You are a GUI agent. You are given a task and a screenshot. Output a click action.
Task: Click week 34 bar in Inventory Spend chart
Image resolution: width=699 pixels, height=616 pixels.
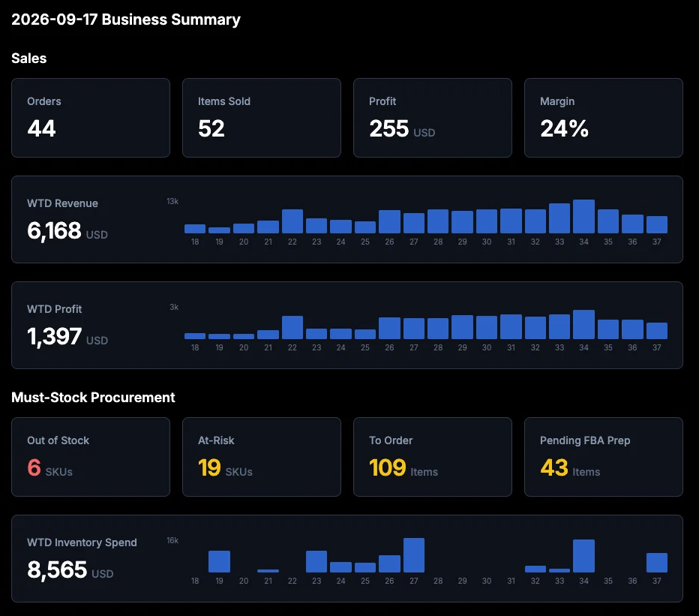click(583, 556)
